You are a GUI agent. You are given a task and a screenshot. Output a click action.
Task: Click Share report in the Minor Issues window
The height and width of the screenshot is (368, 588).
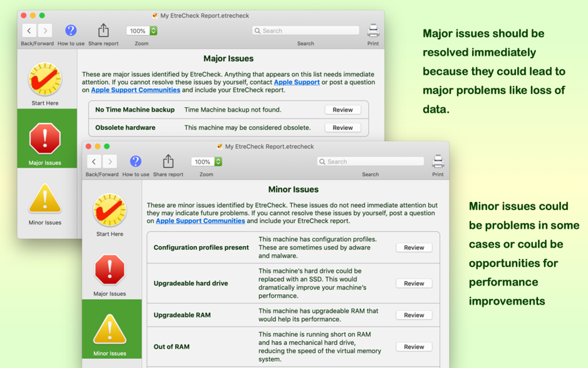pyautogui.click(x=168, y=160)
